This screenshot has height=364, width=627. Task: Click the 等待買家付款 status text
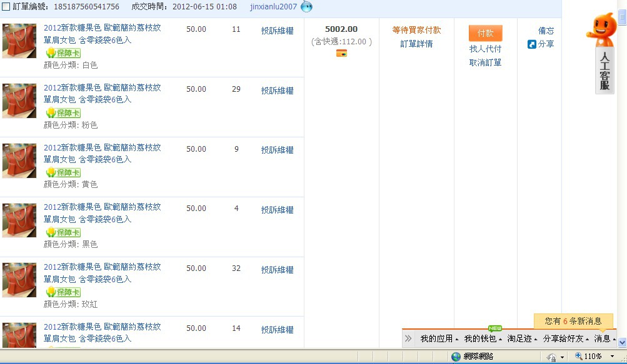pos(416,31)
